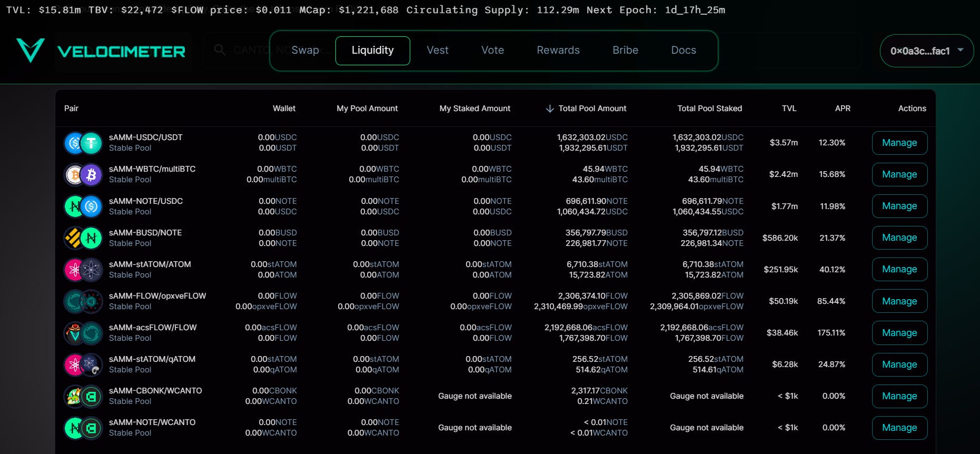Go to the Vote tab
This screenshot has height=454, width=980.
click(493, 50)
